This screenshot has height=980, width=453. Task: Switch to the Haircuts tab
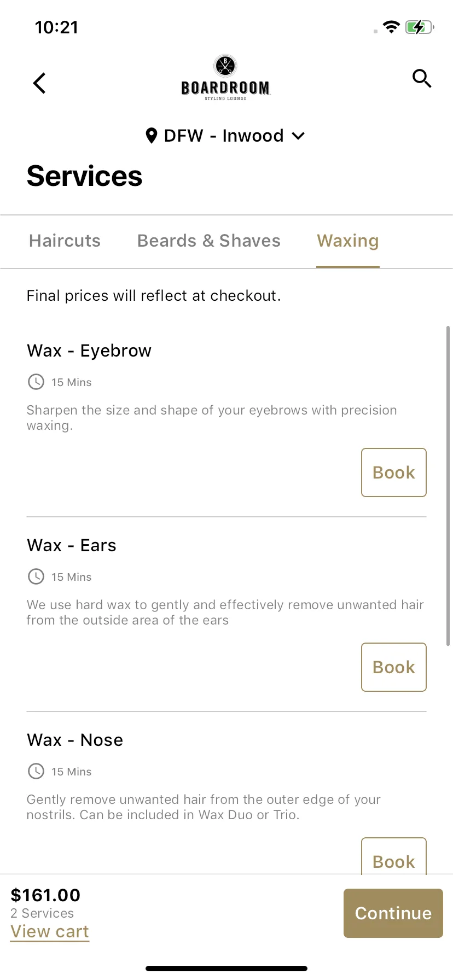click(65, 241)
